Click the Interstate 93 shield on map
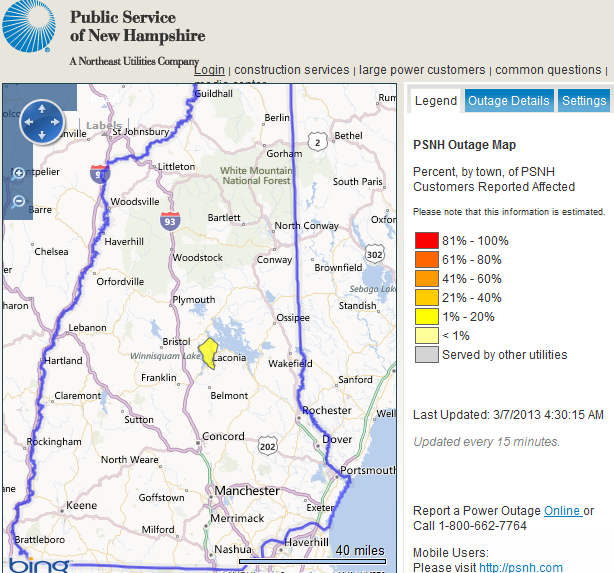This screenshot has height=573, width=614. 170,221
